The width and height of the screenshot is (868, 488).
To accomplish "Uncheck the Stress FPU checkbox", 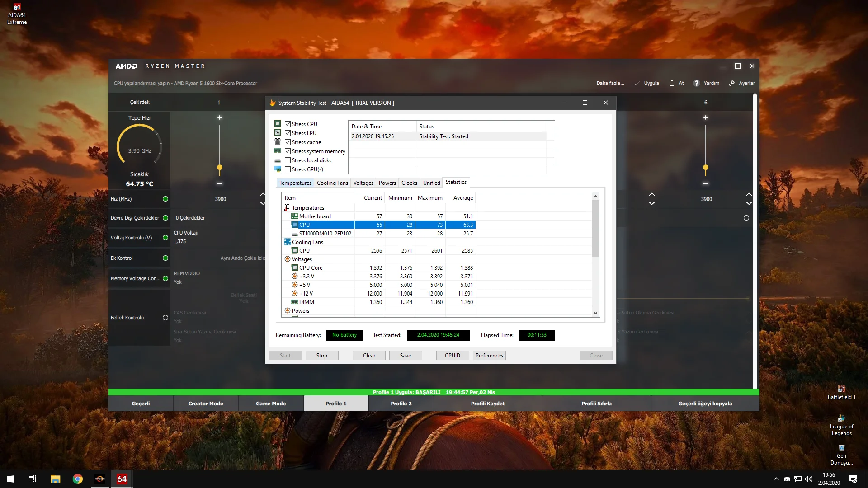I will click(x=288, y=133).
